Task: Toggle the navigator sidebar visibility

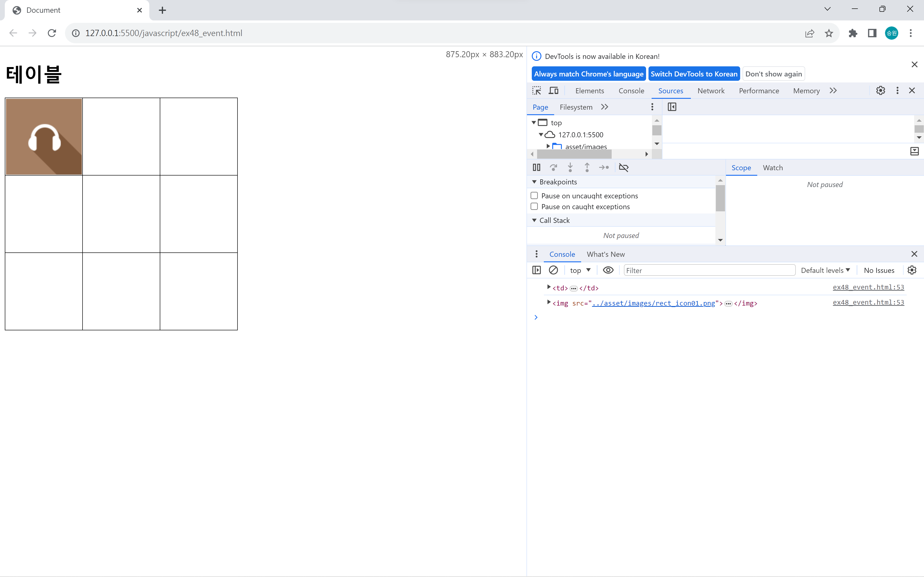Action: click(x=672, y=107)
